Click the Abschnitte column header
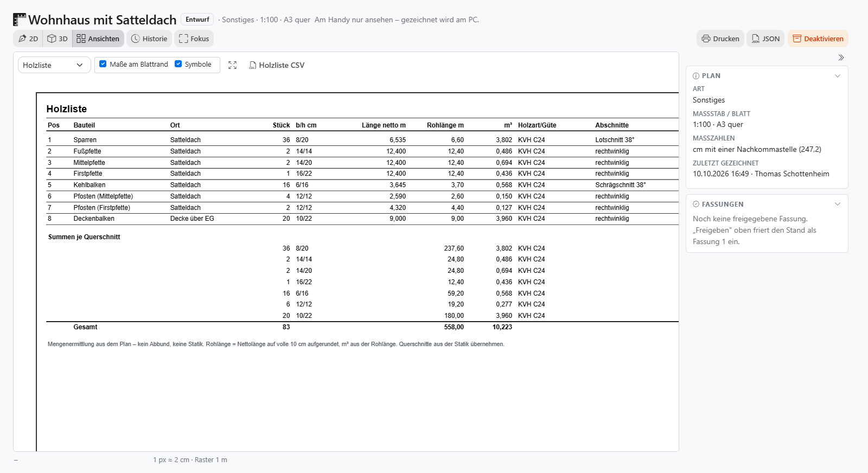Image resolution: width=868 pixels, height=473 pixels. click(612, 125)
